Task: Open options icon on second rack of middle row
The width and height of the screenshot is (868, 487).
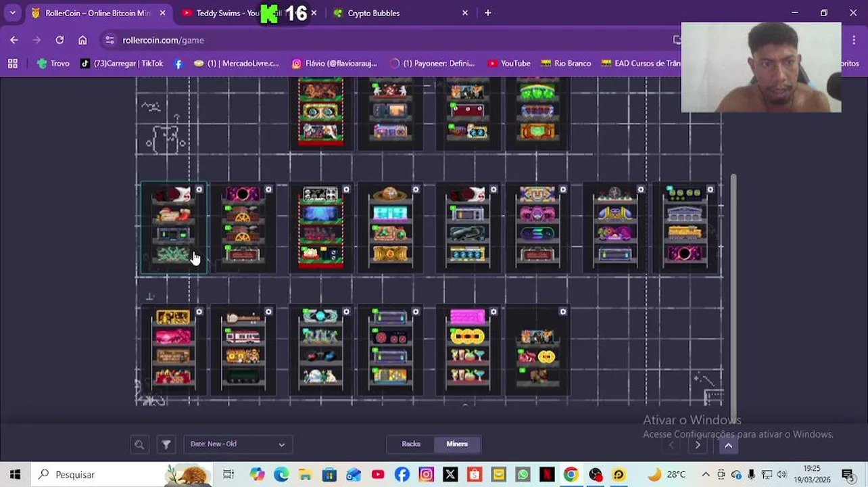Action: [x=268, y=190]
